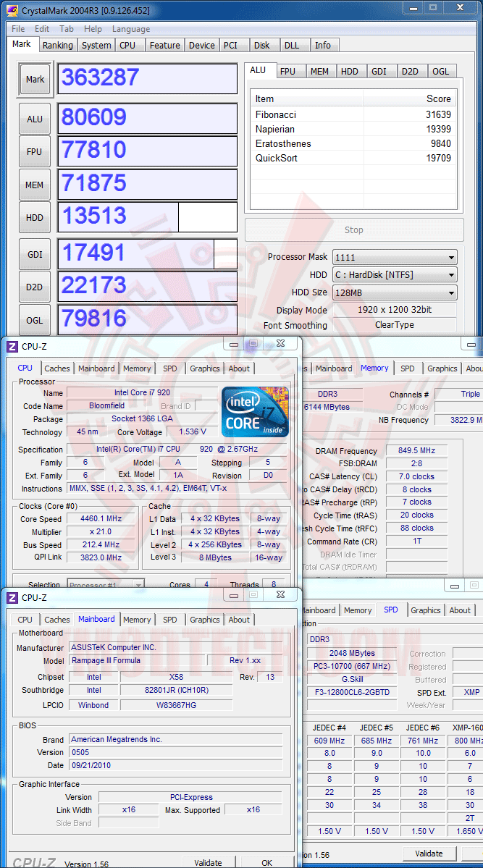Open the Info tab in CrystalMark

(x=323, y=46)
